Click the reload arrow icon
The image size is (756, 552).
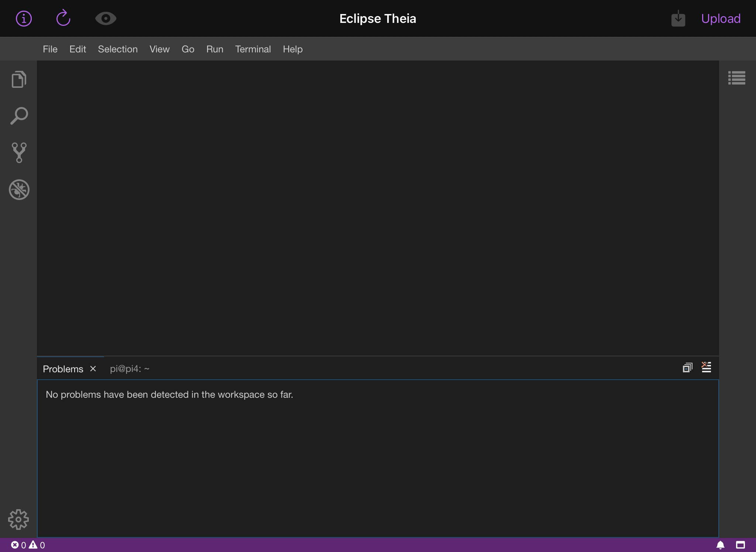[63, 18]
